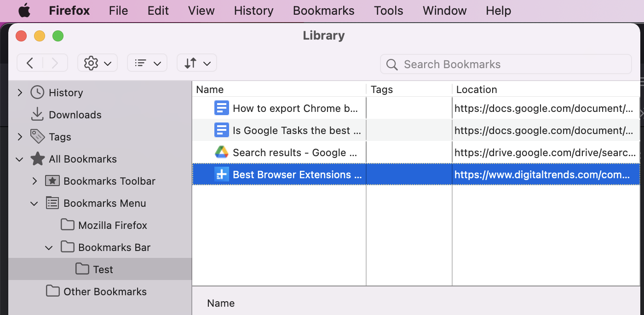
Task: Open the Apple menu
Action: 24,11
